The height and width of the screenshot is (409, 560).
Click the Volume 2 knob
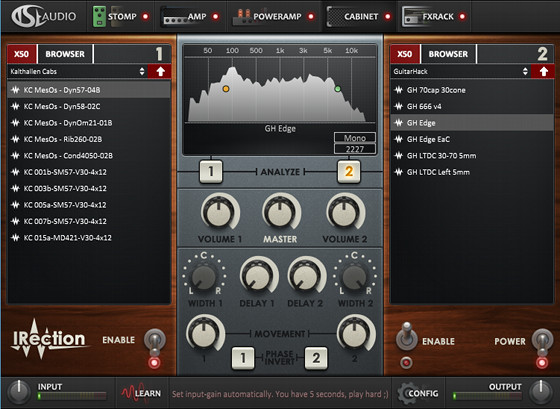[x=345, y=213]
